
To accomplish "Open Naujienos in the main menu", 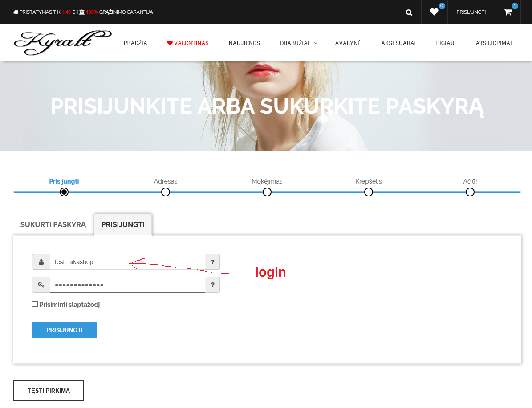I will coord(244,43).
